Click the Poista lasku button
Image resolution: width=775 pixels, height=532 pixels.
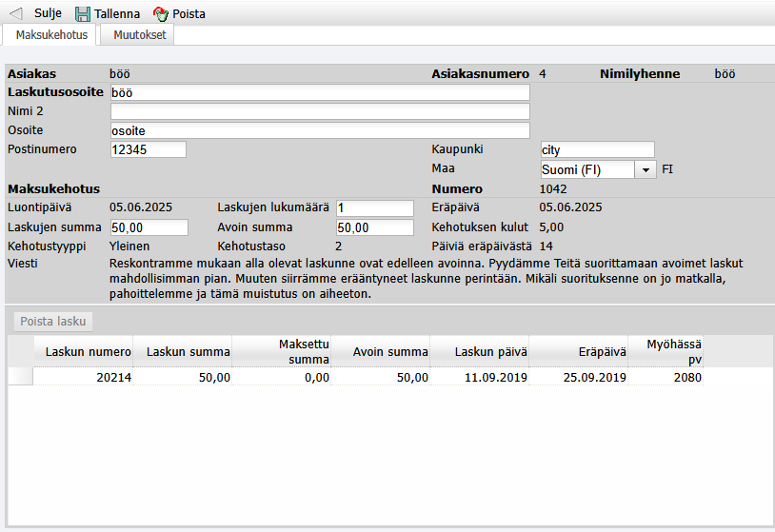point(53,321)
